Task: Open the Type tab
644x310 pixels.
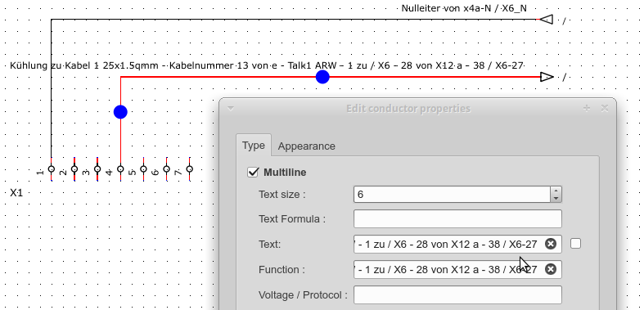Action: [x=254, y=146]
